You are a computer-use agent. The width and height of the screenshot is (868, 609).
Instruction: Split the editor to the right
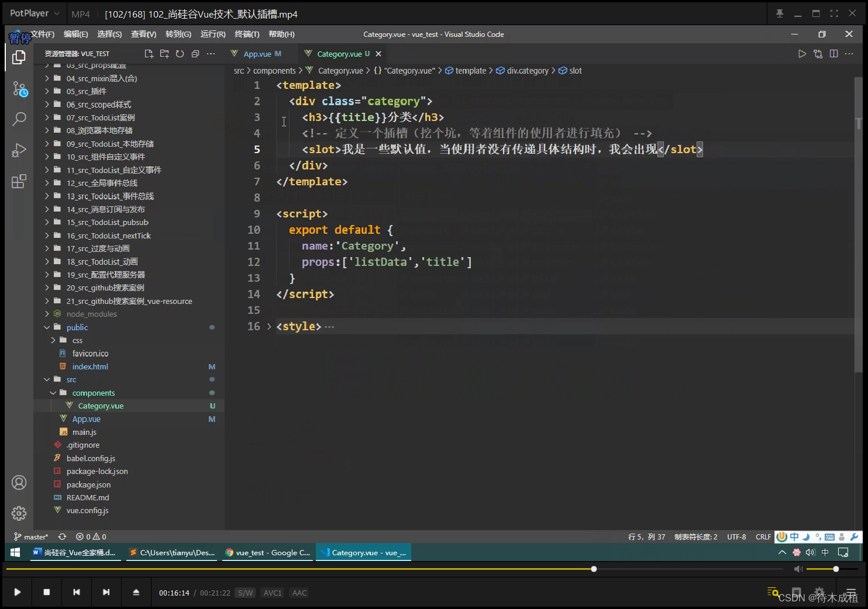(x=833, y=54)
